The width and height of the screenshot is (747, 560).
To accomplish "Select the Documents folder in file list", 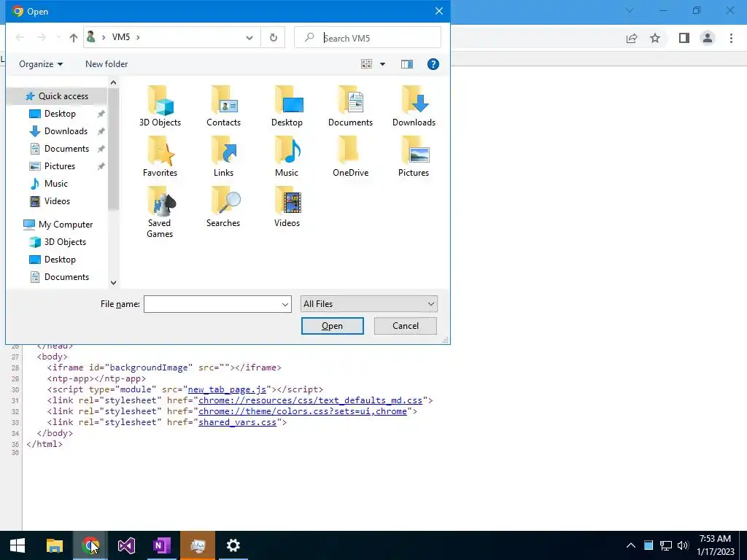I will [x=350, y=106].
